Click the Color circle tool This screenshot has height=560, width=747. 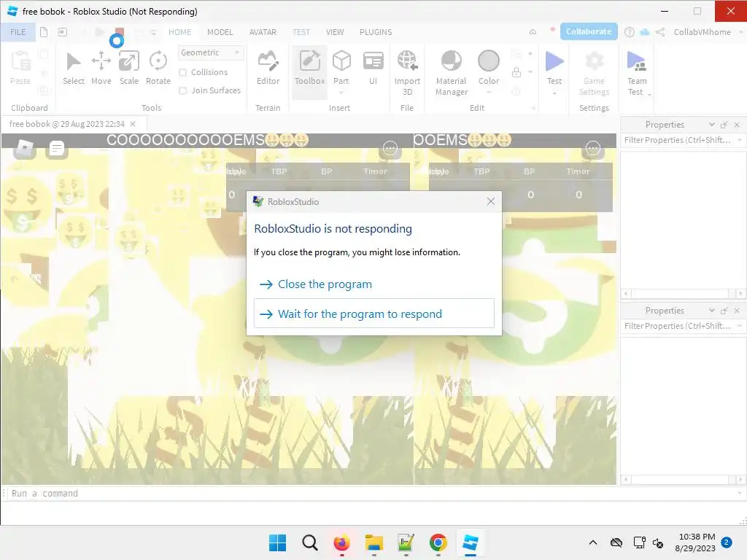pos(488,62)
